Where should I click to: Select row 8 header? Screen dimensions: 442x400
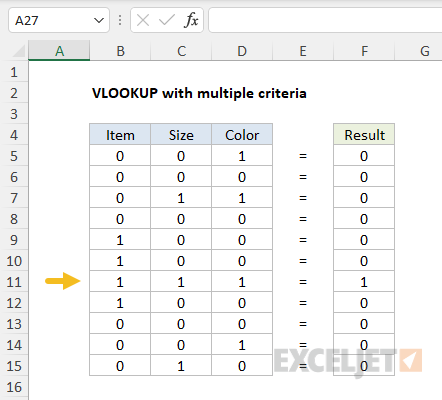14,219
